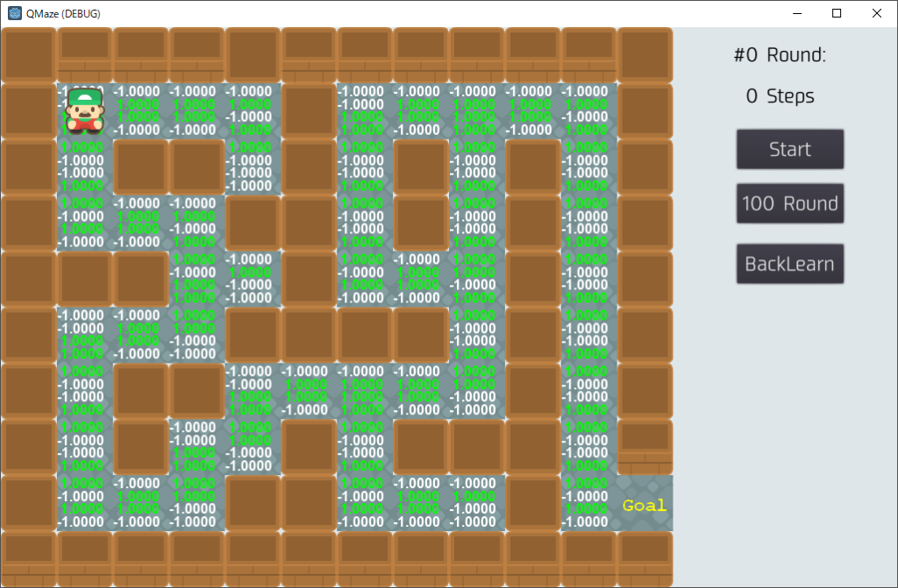This screenshot has width=898, height=588.
Task: Trigger the BackLearn button
Action: [x=790, y=264]
